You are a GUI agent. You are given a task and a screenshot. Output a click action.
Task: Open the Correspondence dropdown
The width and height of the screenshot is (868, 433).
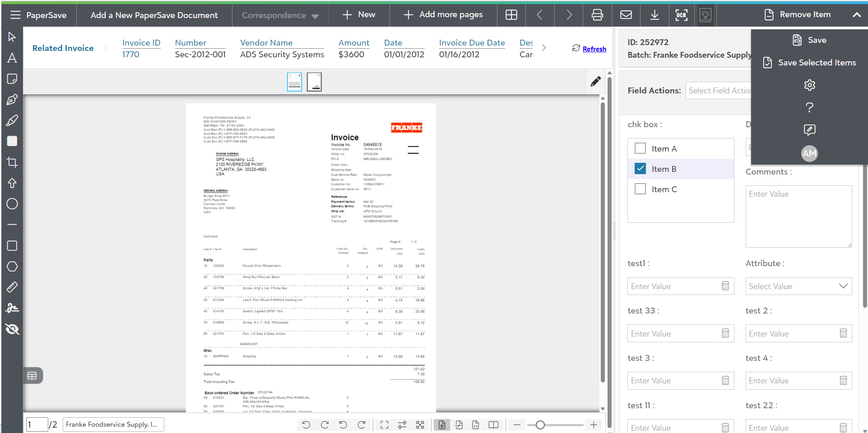pos(280,15)
